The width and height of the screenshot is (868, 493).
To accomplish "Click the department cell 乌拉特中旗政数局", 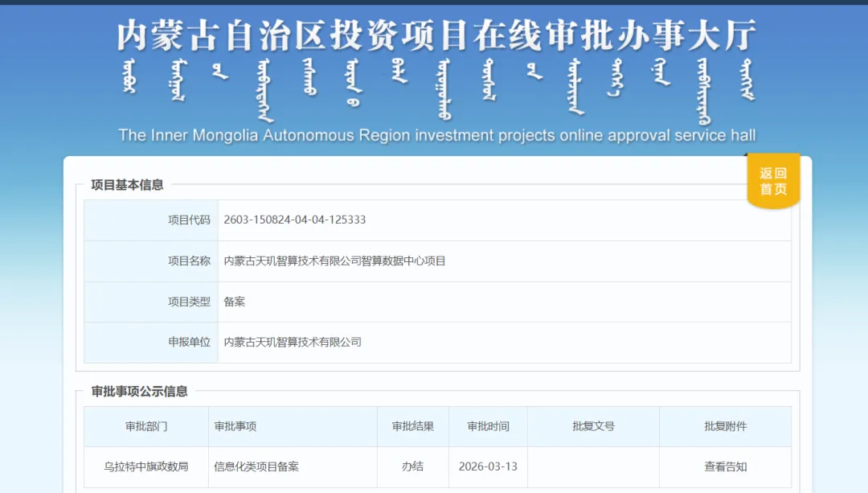I will (x=146, y=466).
